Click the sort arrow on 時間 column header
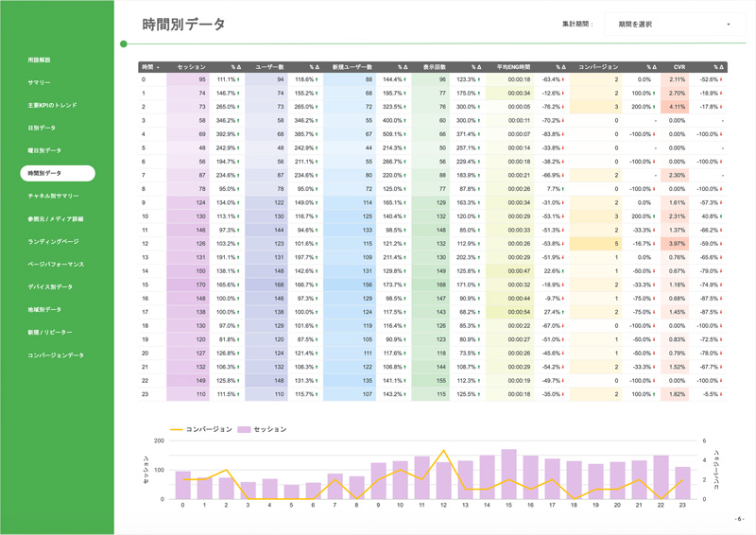This screenshot has width=756, height=535. click(x=158, y=68)
